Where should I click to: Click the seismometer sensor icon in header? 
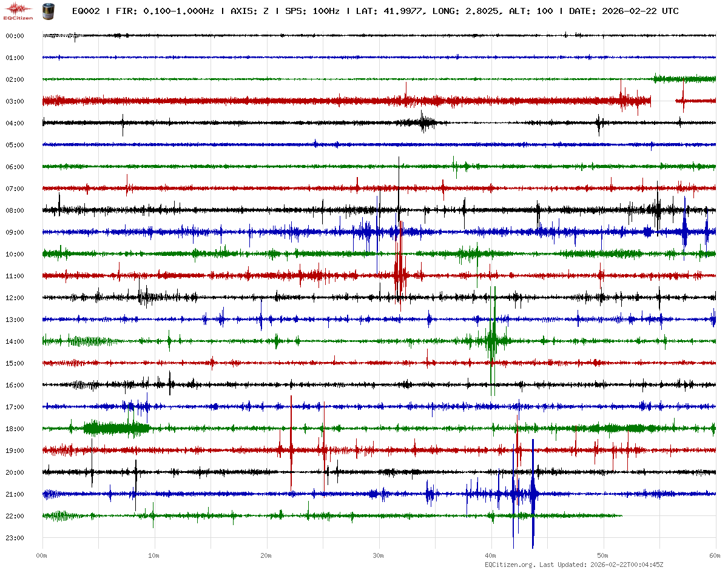pos(47,11)
